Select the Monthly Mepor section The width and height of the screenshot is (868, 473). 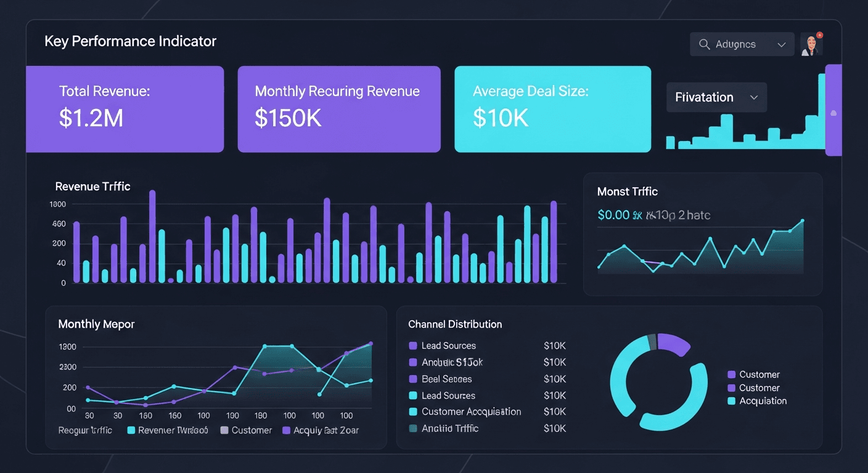[x=96, y=323]
